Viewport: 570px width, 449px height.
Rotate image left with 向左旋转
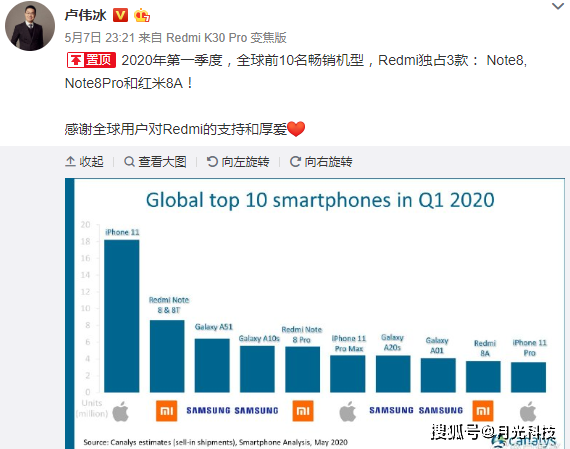pyautogui.click(x=238, y=161)
